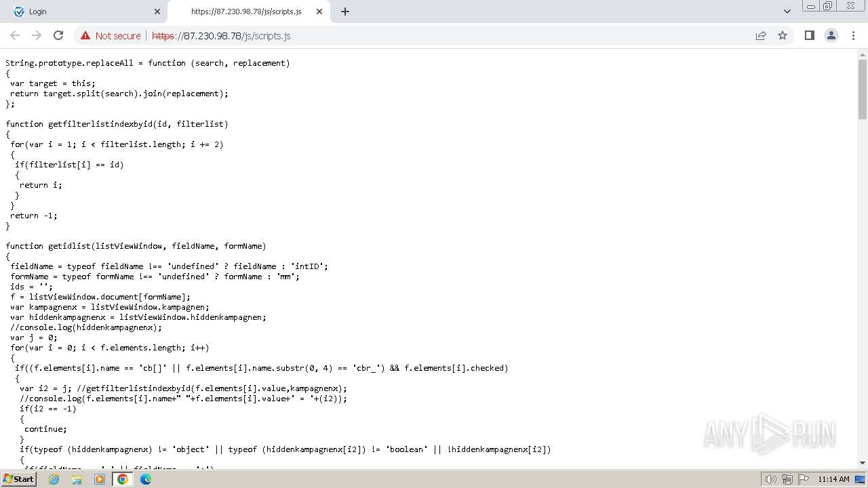Click the "cb[]" checked-elements if condition
The image size is (868, 488).
262,368
